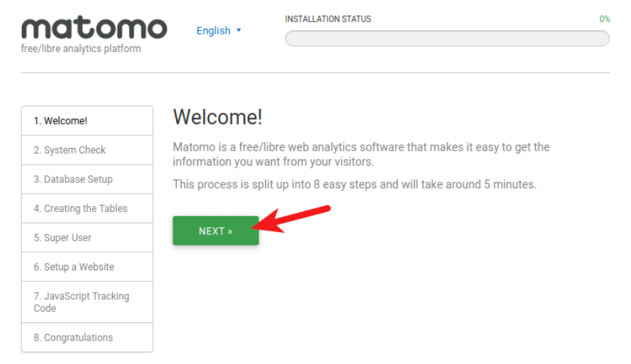Click the Welcome! heading

tap(218, 117)
